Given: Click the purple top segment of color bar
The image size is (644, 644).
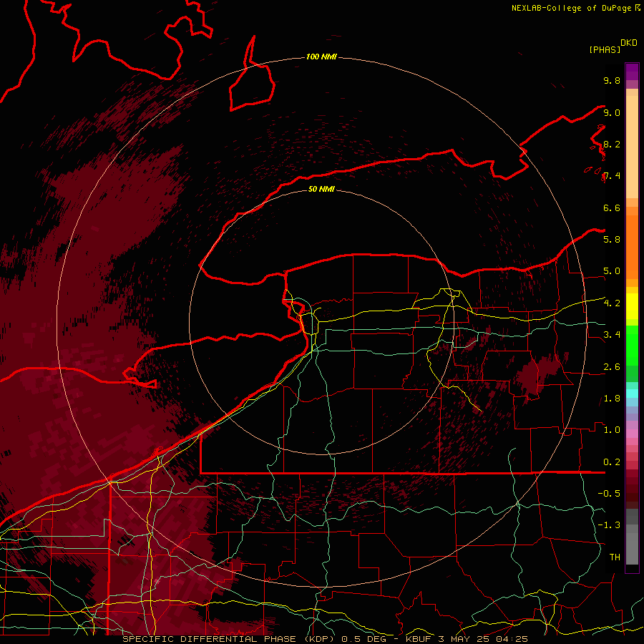Looking at the screenshot, I should pyautogui.click(x=632, y=72).
